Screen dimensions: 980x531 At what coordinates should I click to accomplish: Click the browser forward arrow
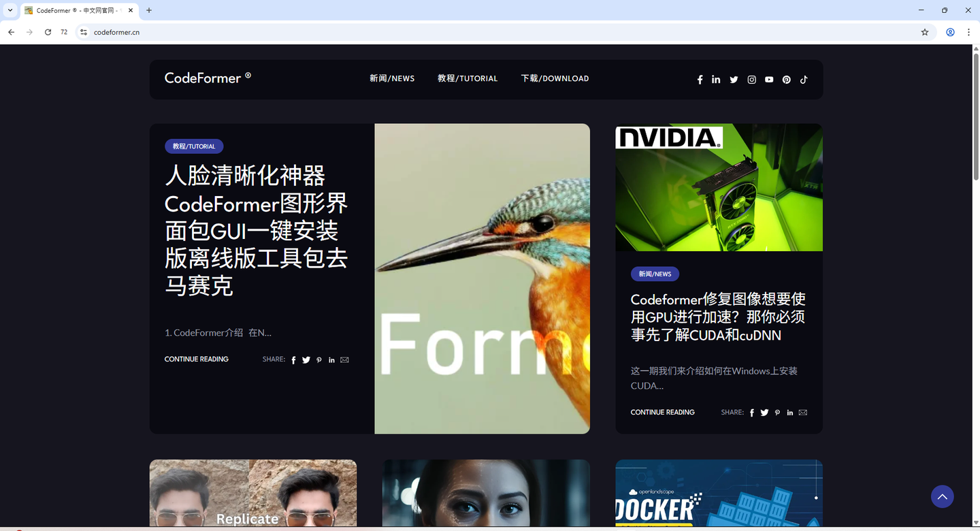(29, 32)
